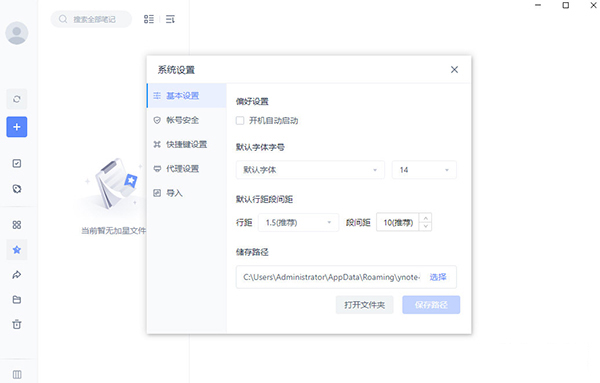Click the user avatar icon
The image size is (600, 383).
pos(16,33)
